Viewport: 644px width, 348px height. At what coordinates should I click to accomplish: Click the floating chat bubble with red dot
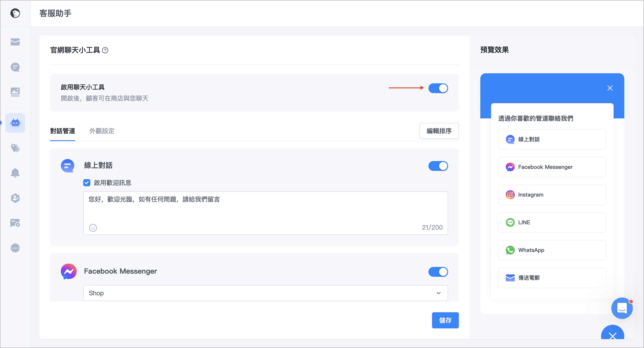pyautogui.click(x=622, y=308)
